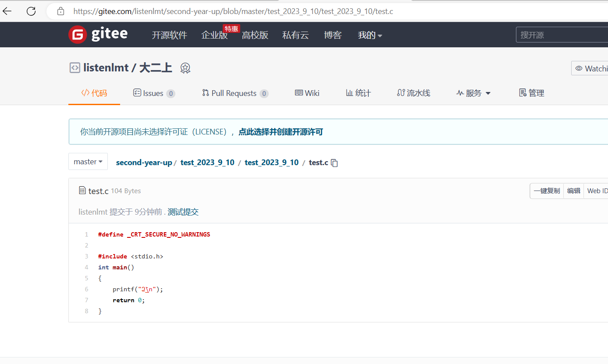Open 私有云 in top navigation

tap(295, 35)
